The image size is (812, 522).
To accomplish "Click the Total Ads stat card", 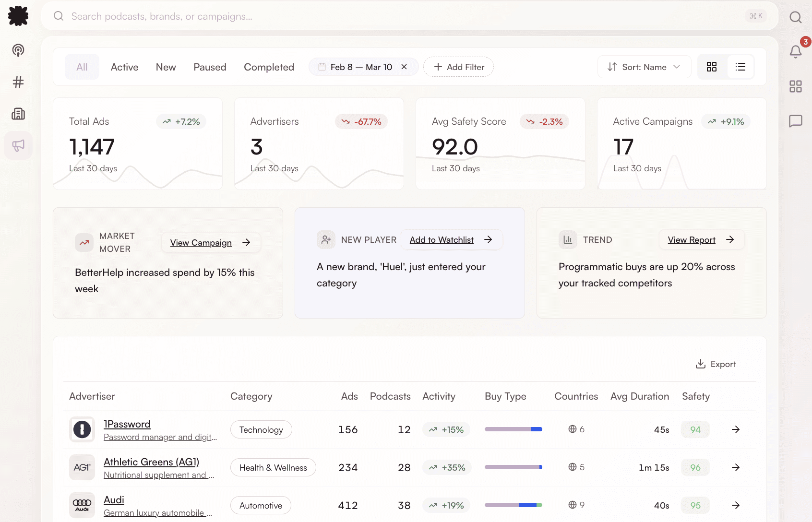I will point(138,143).
